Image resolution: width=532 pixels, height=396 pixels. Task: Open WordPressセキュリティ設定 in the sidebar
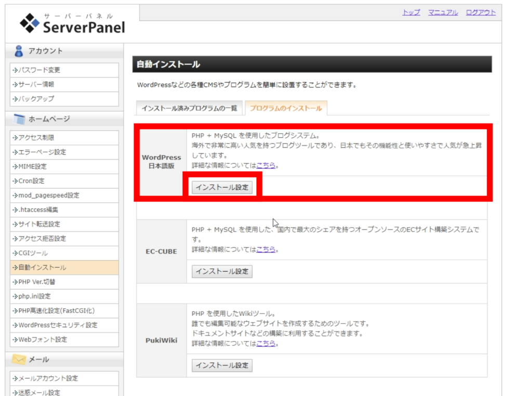[64, 325]
